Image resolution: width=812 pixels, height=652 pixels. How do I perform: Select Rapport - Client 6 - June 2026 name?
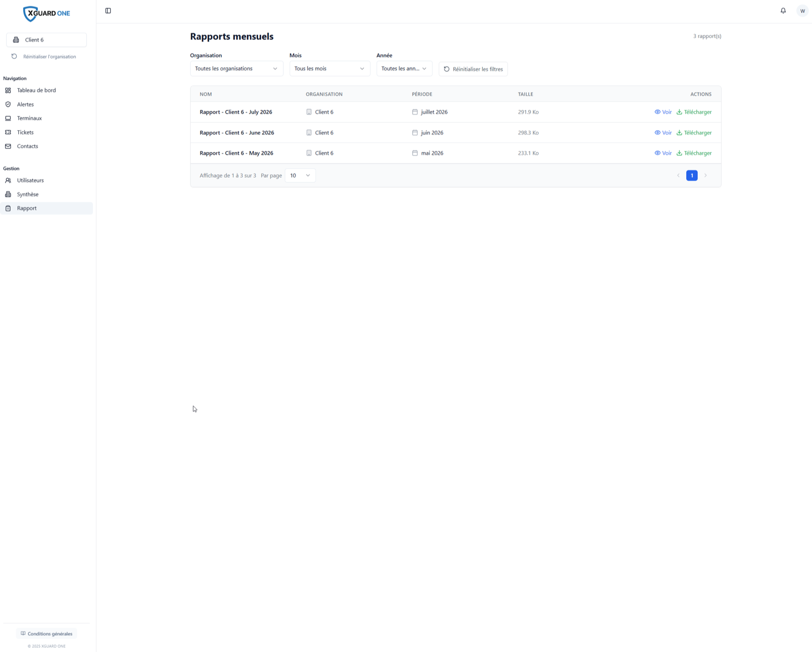click(237, 133)
